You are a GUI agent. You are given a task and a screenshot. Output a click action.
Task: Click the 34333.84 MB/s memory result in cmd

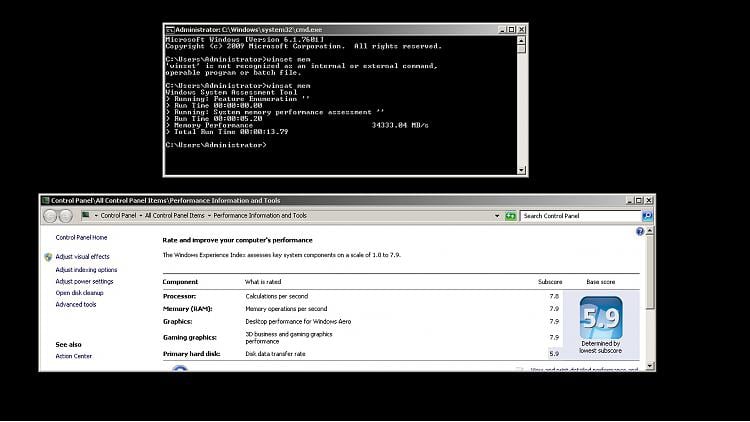[400, 125]
